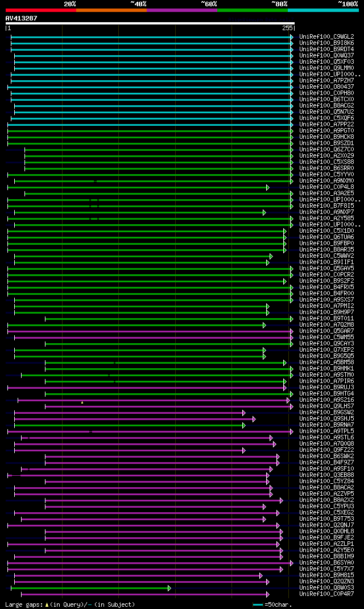This screenshot has height=609, width=364.
Task: Select the UniRef100_O80437 label
Action: pyautogui.click(x=326, y=87)
